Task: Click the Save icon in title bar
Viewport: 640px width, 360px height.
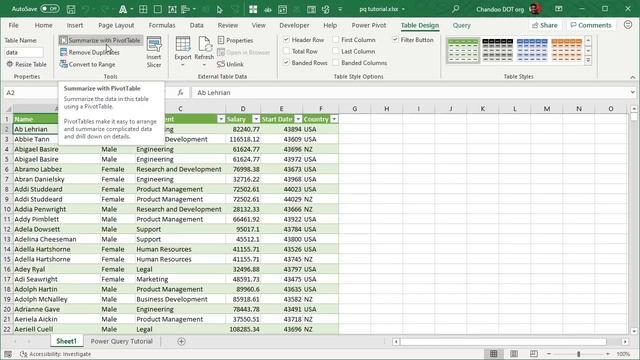Action: tap(71, 9)
